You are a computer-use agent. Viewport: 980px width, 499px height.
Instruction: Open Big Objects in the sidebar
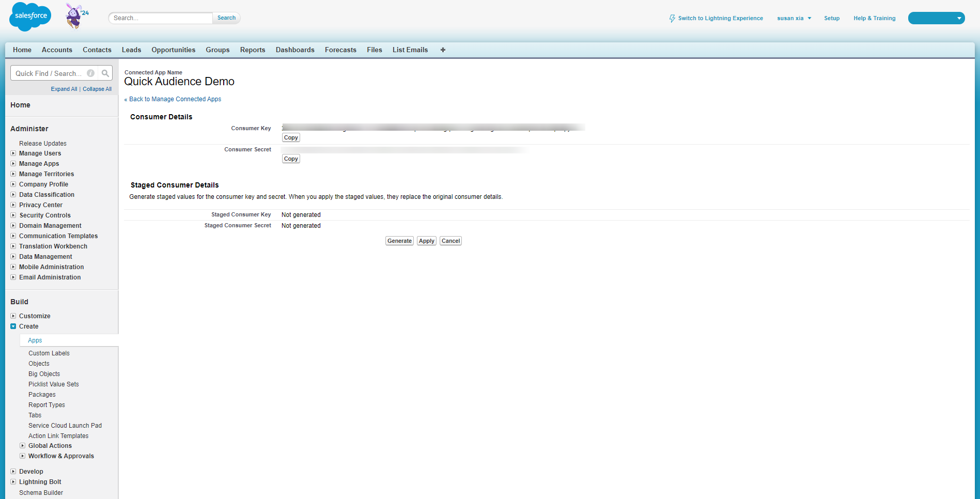tap(44, 374)
